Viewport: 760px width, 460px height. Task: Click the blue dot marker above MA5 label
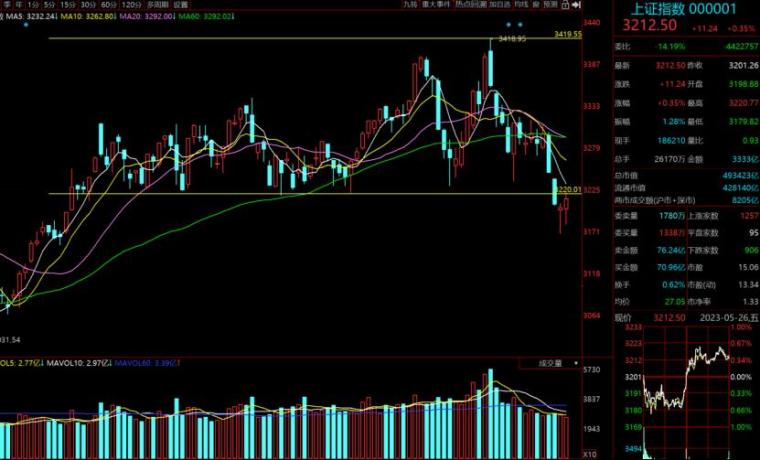[26, 24]
